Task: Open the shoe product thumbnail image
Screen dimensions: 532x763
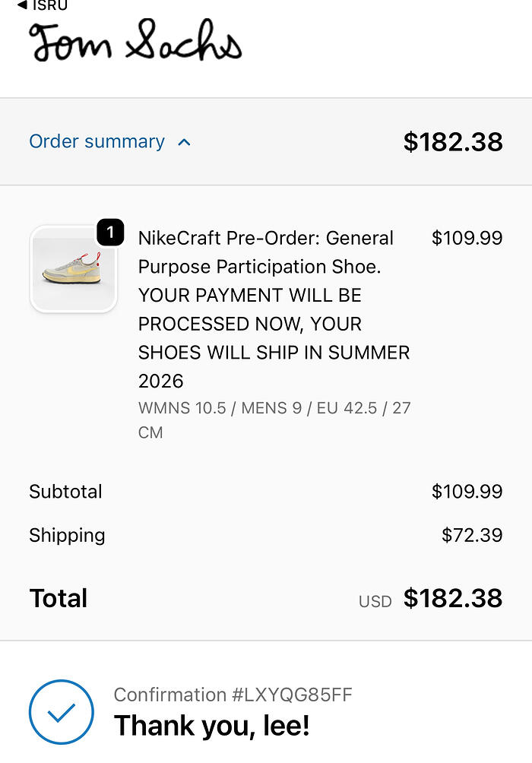Action: (73, 269)
